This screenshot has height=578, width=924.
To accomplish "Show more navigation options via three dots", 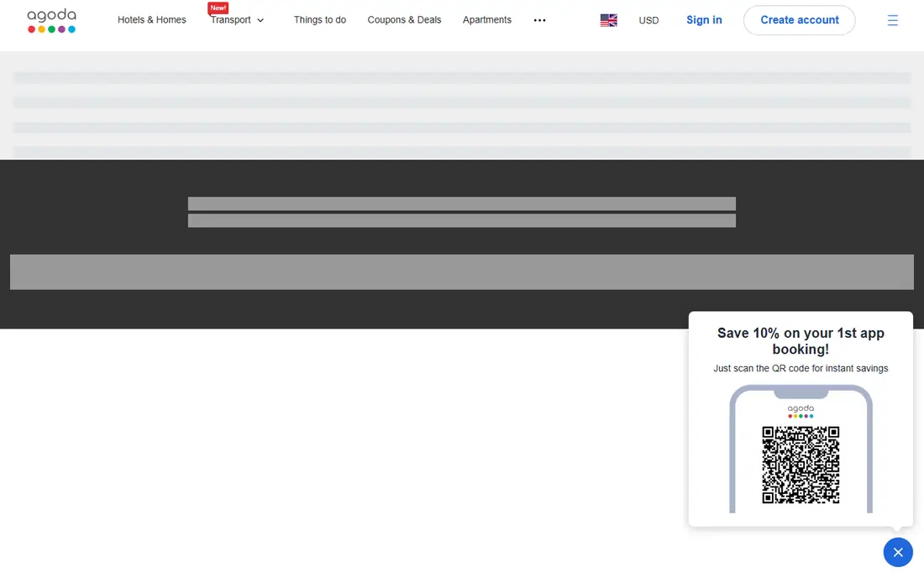I will click(x=540, y=20).
